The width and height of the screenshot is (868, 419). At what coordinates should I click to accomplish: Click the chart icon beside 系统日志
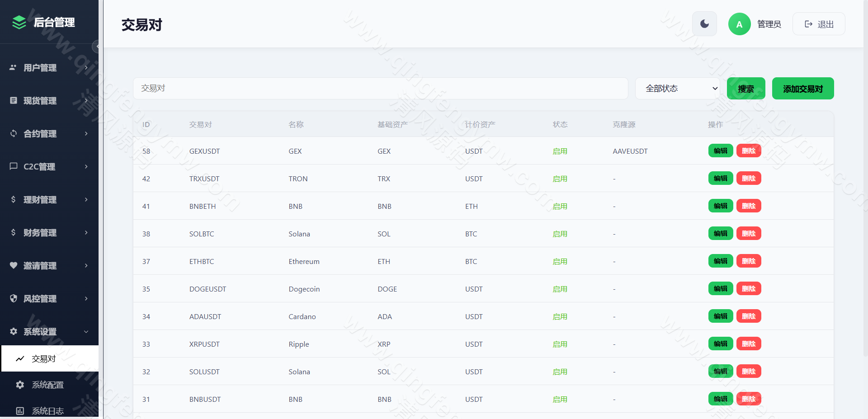coord(20,411)
